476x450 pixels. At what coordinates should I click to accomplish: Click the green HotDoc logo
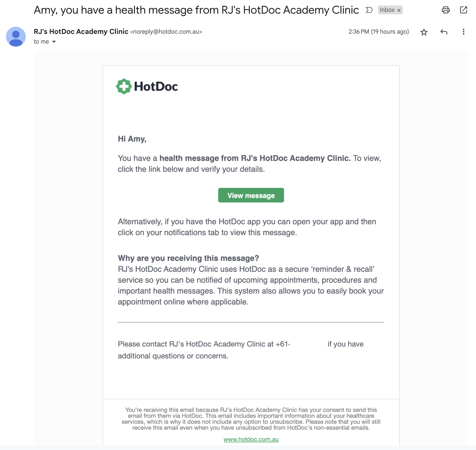pos(147,86)
